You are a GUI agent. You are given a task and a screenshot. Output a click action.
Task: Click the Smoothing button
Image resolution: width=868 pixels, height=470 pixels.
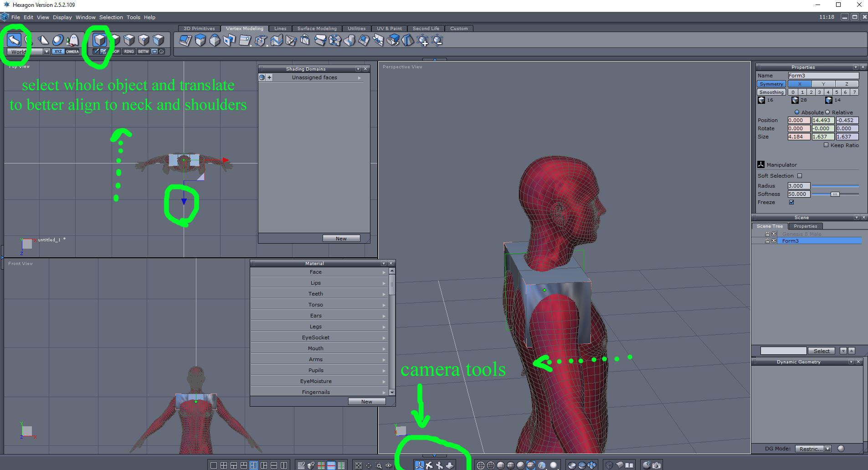pos(771,92)
